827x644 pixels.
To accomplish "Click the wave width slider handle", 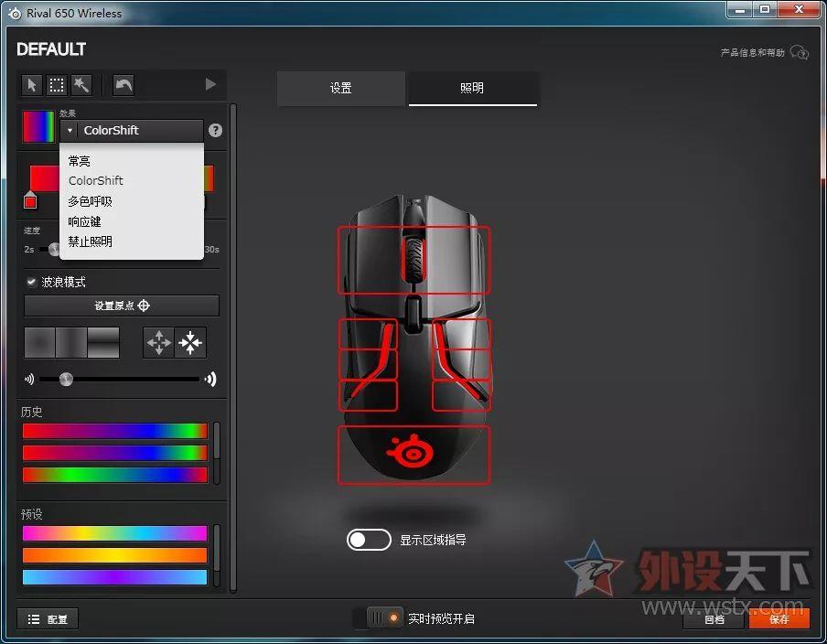I will click(66, 379).
